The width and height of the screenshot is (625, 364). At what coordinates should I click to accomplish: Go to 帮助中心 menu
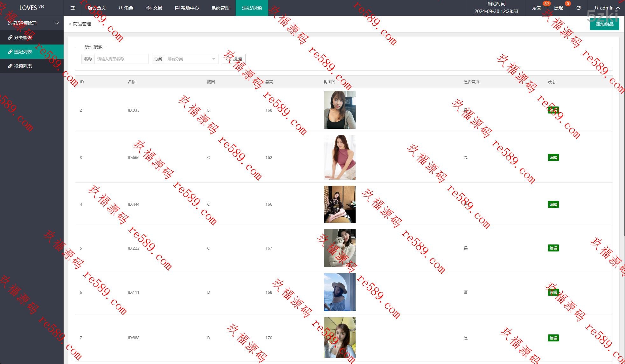pos(187,8)
